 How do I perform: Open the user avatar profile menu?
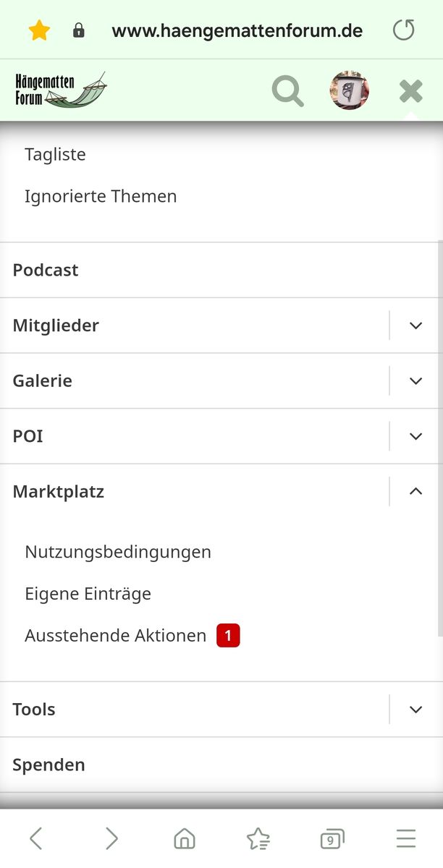350,91
